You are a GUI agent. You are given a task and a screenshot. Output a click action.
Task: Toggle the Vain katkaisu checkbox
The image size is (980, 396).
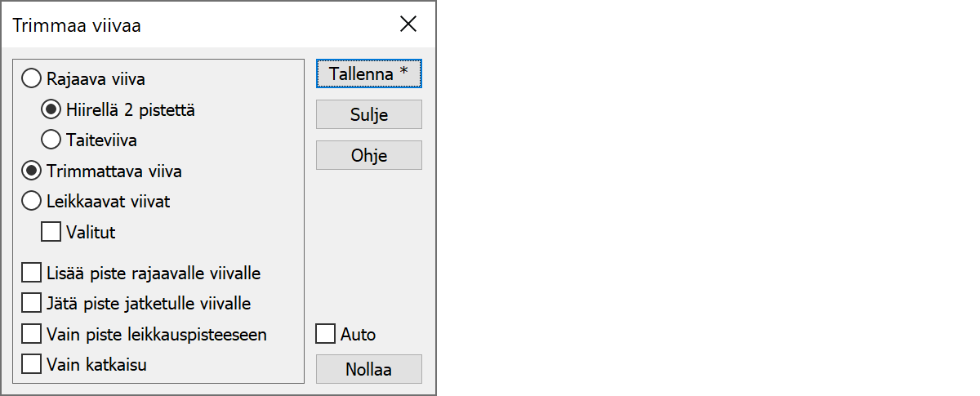click(32, 364)
